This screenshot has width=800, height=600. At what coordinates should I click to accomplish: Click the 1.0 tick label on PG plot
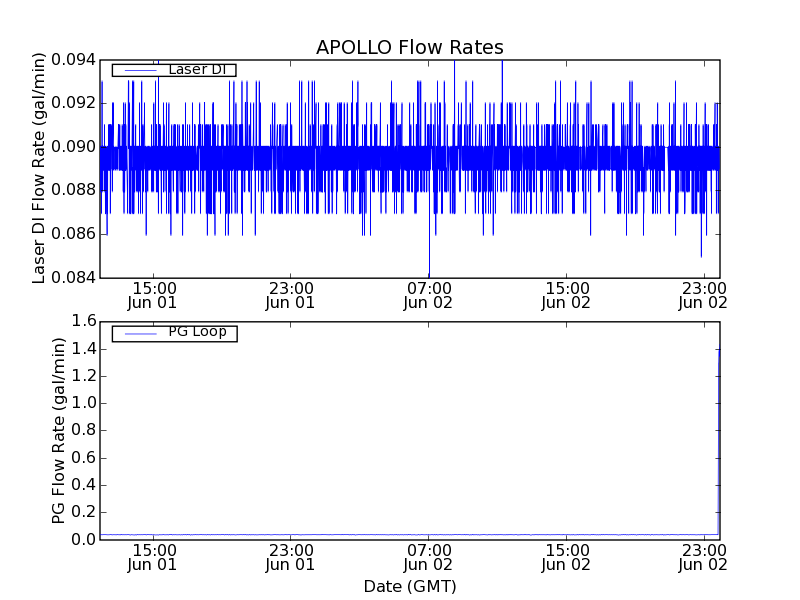tap(84, 403)
